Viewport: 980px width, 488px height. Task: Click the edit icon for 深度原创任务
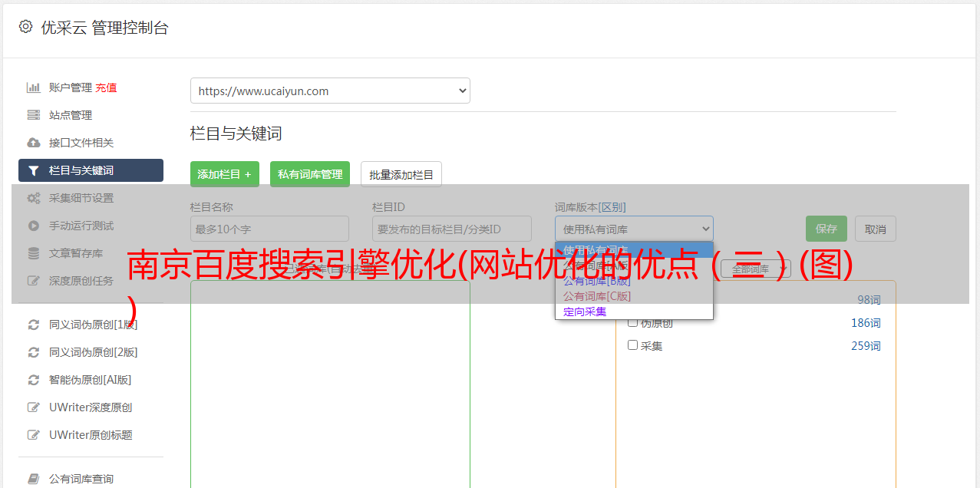[34, 281]
